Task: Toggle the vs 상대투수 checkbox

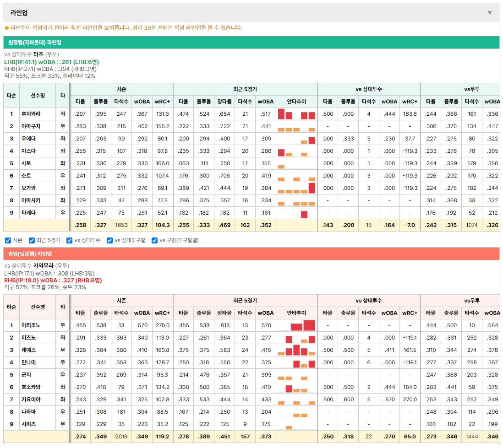Action: pyautogui.click(x=69, y=240)
